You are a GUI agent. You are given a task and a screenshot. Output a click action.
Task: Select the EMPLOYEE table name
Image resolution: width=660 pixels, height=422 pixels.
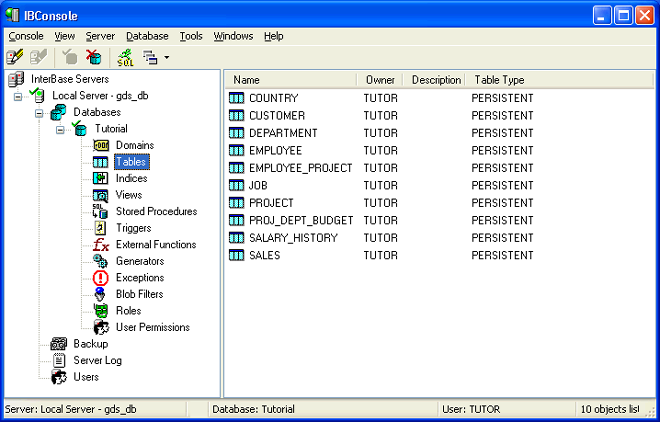coord(275,151)
